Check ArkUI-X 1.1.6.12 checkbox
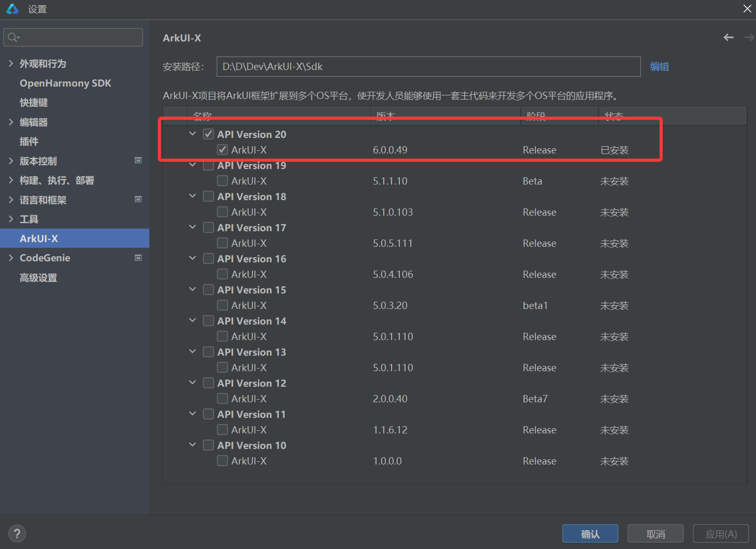 (222, 430)
